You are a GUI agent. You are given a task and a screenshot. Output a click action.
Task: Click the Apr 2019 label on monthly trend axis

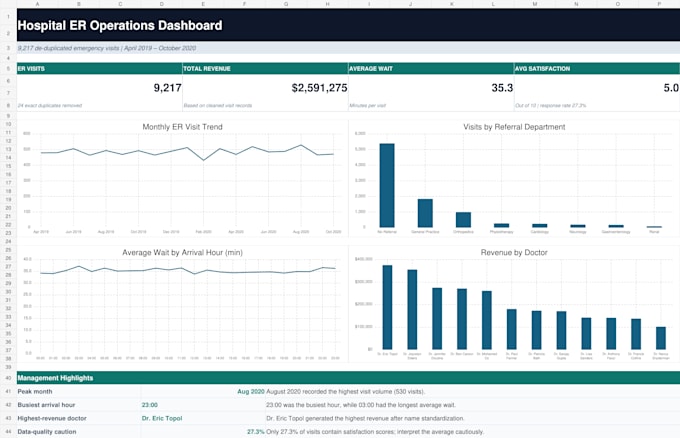pos(41,232)
